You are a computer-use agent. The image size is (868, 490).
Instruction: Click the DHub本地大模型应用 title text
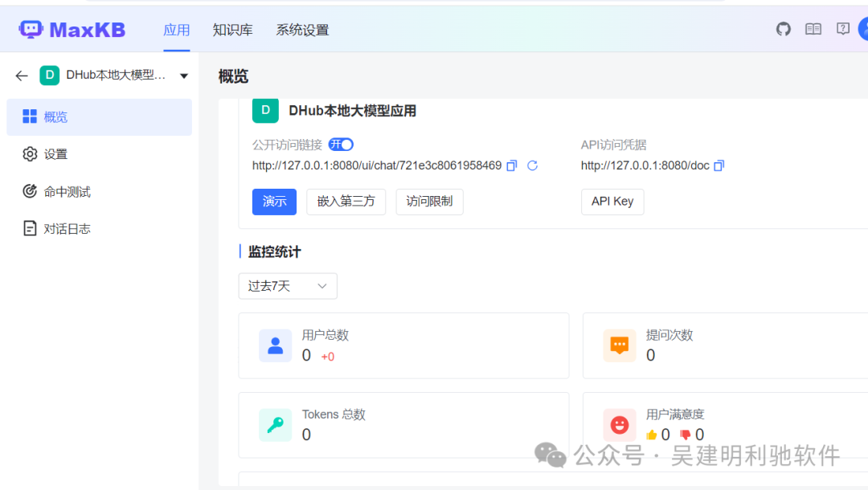pyautogui.click(x=353, y=111)
